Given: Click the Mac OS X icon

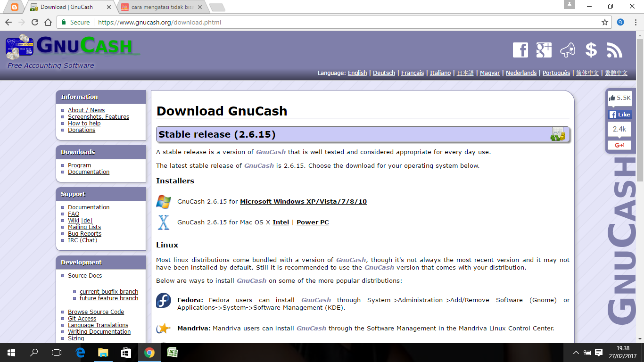Looking at the screenshot, I should tap(164, 222).
